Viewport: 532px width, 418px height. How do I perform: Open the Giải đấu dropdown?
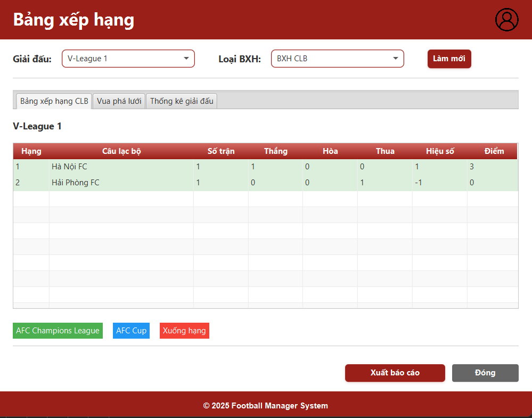pos(128,59)
